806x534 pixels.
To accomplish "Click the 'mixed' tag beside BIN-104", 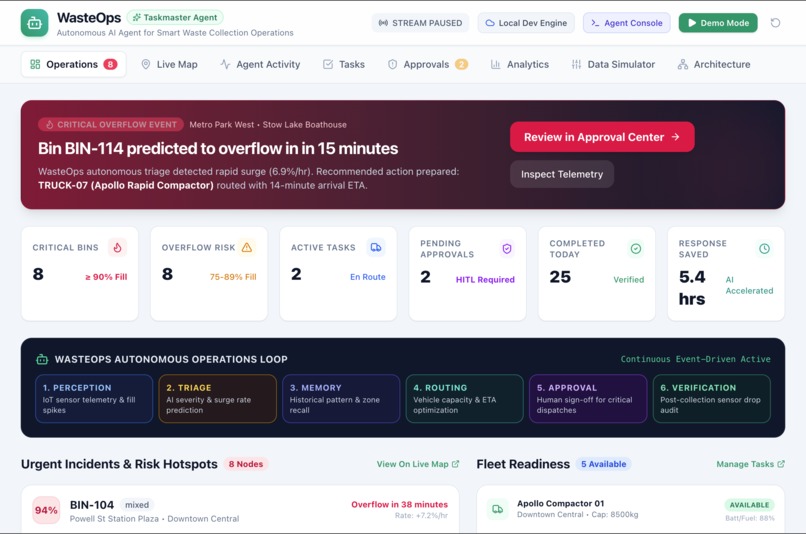I will coord(137,505).
